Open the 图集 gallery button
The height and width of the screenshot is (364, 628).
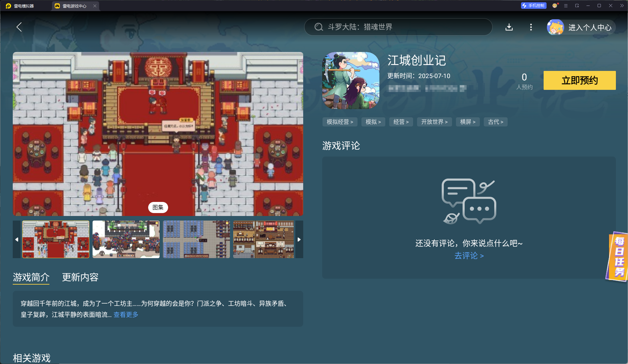click(158, 207)
